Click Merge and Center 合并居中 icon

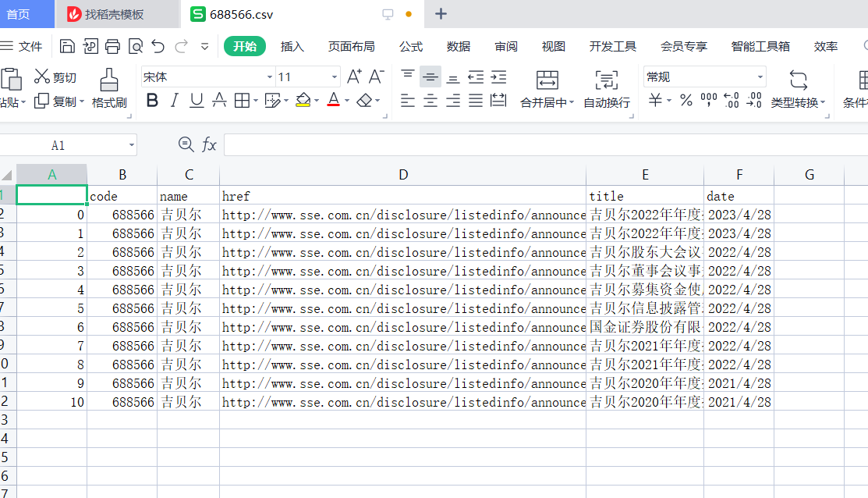point(547,81)
